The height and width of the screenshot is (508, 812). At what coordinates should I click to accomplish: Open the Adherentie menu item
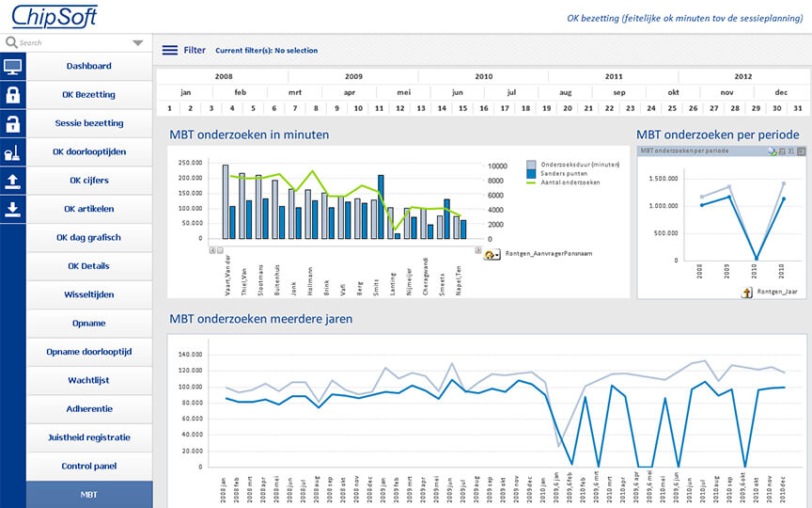click(89, 408)
